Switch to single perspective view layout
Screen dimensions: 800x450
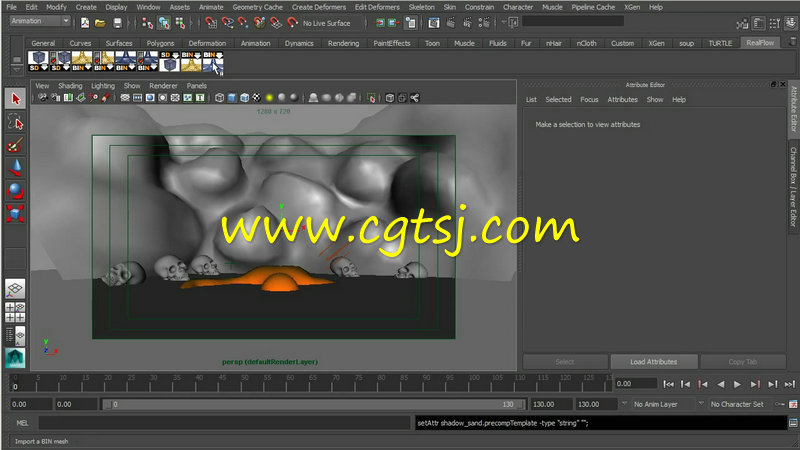pos(15,289)
